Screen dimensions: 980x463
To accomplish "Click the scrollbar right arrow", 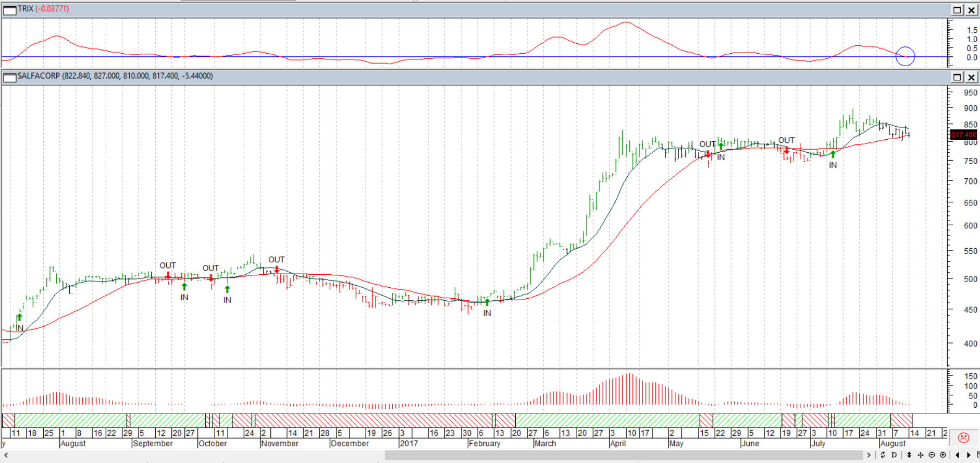I will (869, 455).
